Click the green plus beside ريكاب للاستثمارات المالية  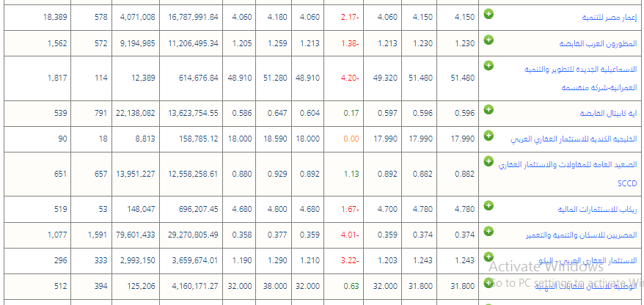click(489, 205)
